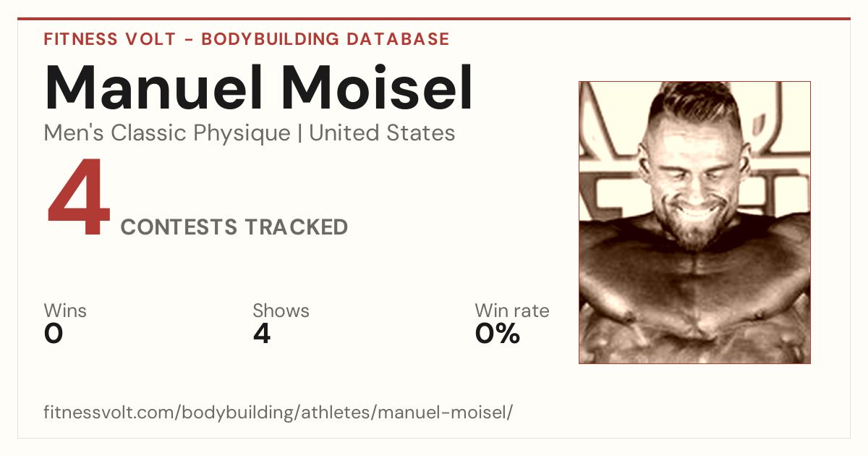868x456 pixels.
Task: Click the red top border line
Action: pyautogui.click(x=434, y=19)
